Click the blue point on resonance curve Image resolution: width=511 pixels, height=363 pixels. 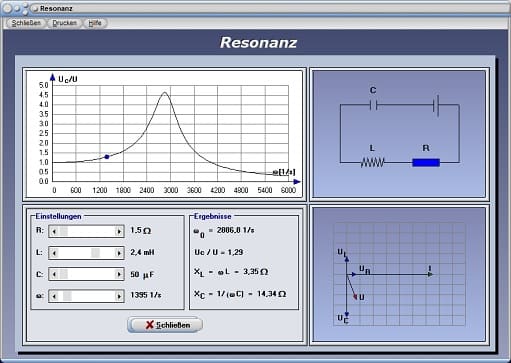pyautogui.click(x=107, y=157)
